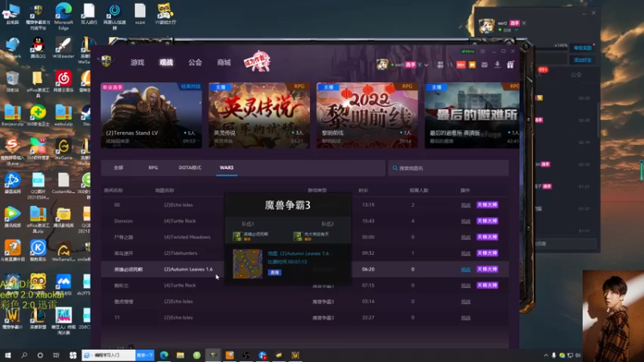This screenshot has width=644, height=362.
Task: Open the 公会 guild tab
Action: 195,63
